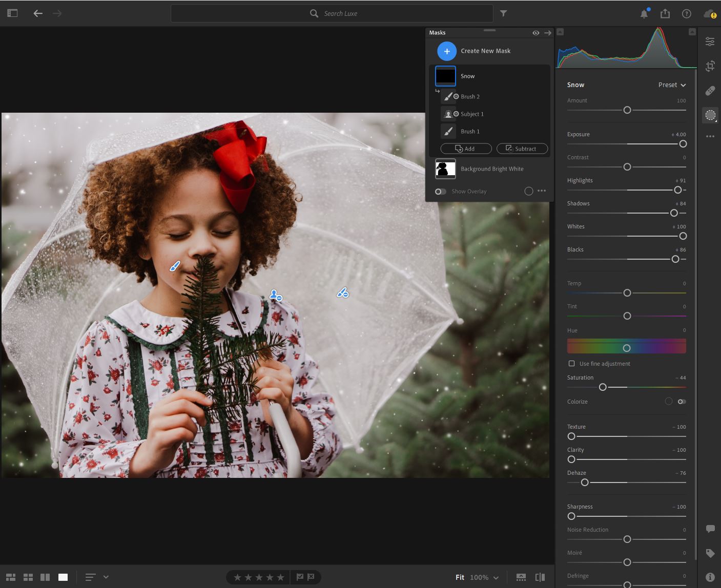Expand the Preset dropdown
This screenshot has height=588, width=721.
672,85
